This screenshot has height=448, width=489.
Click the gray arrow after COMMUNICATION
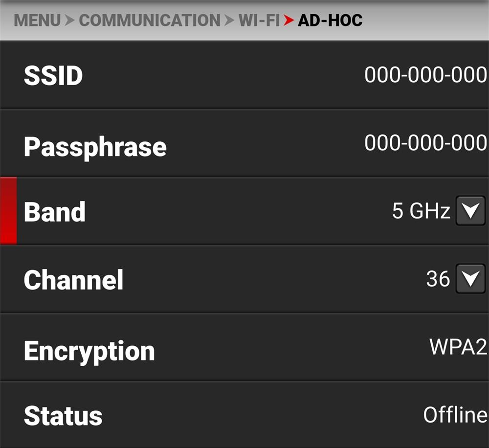pyautogui.click(x=229, y=21)
